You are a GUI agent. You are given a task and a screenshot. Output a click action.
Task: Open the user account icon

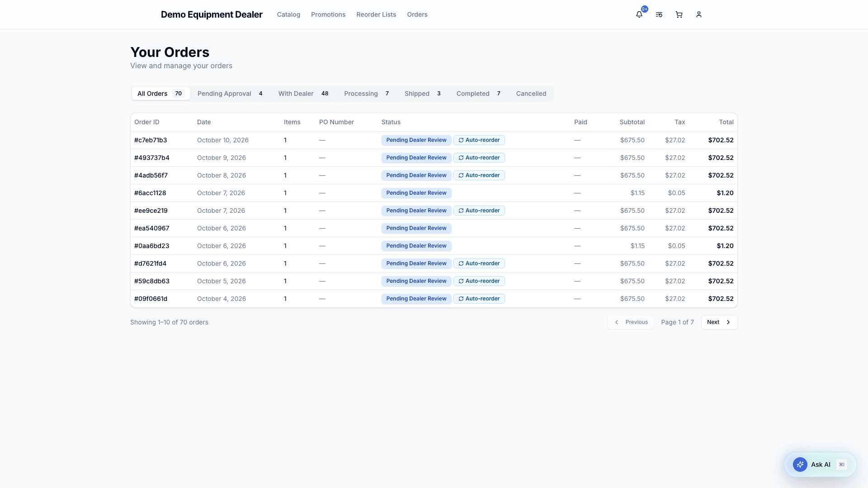[x=699, y=14]
